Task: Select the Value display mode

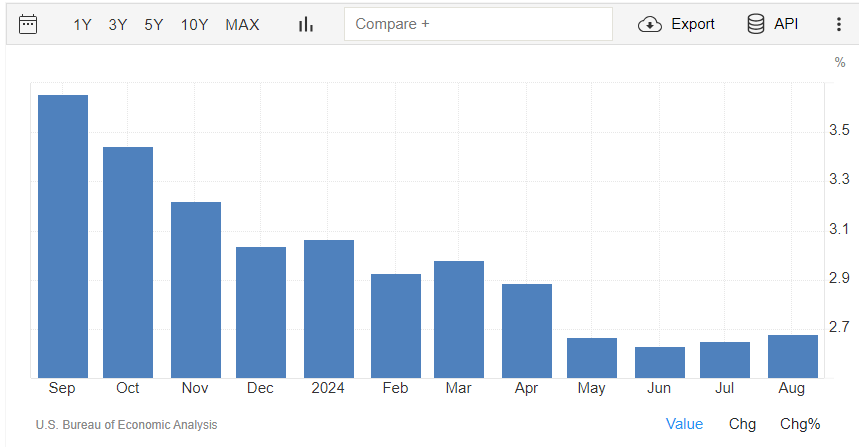Action: pos(684,424)
